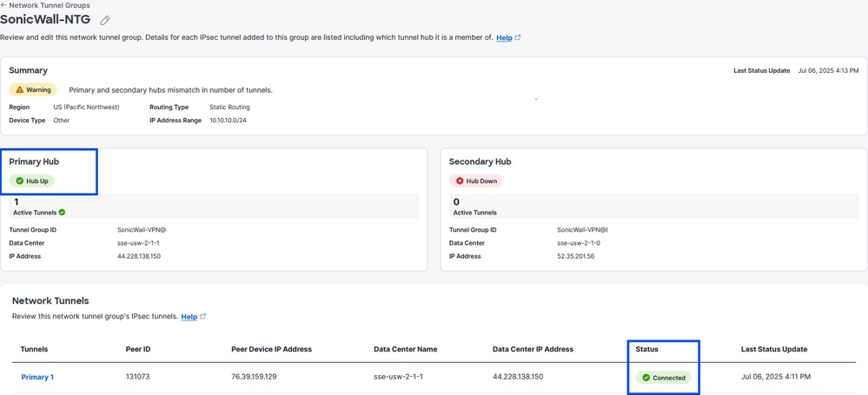The height and width of the screenshot is (395, 868).
Task: Click the Tunnels column header
Action: tap(34, 349)
